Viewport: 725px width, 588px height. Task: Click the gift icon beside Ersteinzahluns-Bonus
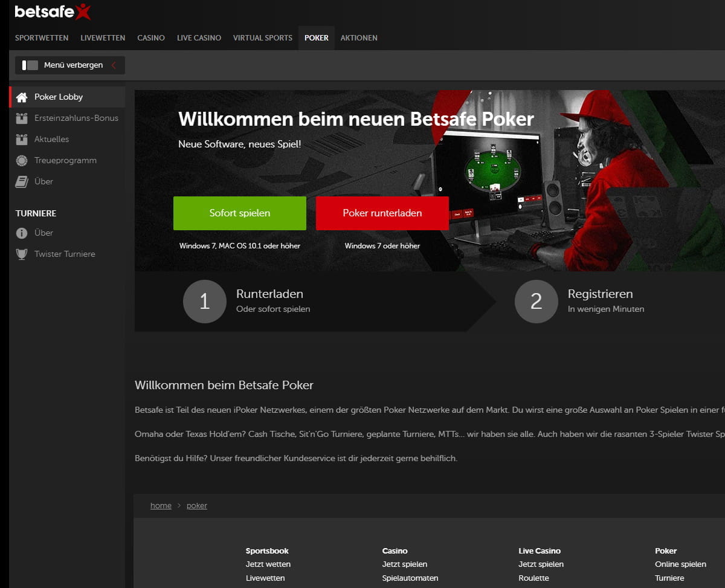click(x=22, y=118)
